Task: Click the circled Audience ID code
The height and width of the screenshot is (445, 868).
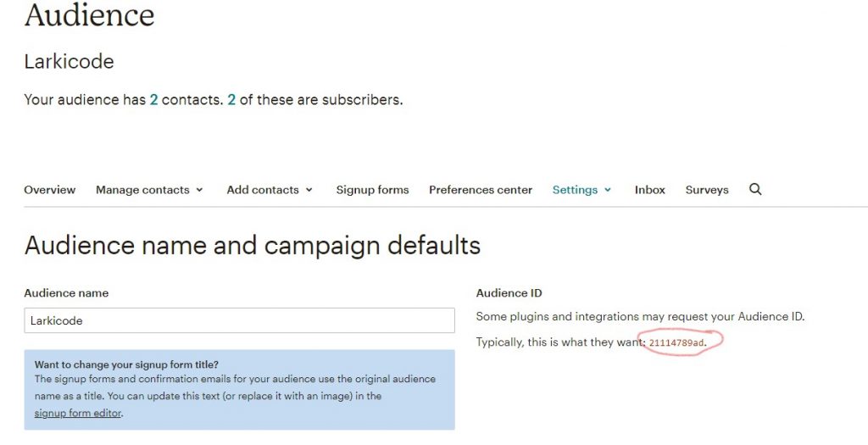Action: tap(676, 342)
